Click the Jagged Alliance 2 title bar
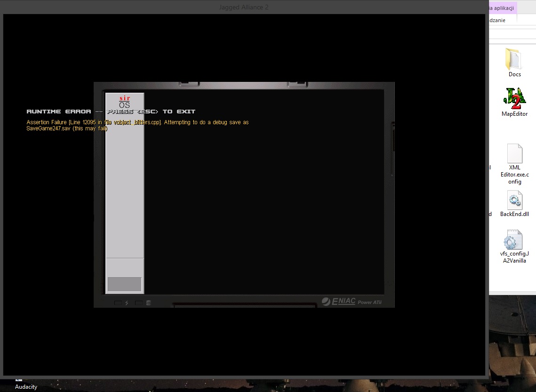536x392 pixels. pyautogui.click(x=244, y=7)
